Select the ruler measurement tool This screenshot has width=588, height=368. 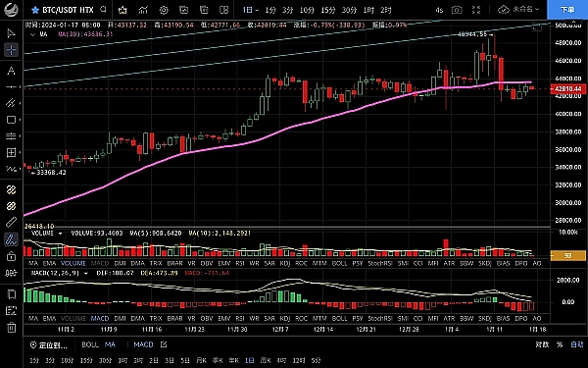[x=11, y=223]
